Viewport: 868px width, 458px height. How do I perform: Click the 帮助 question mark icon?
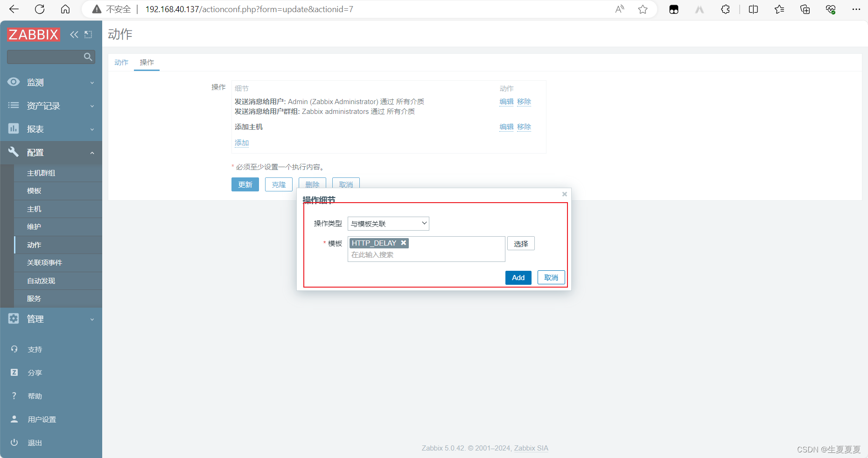[x=14, y=396]
